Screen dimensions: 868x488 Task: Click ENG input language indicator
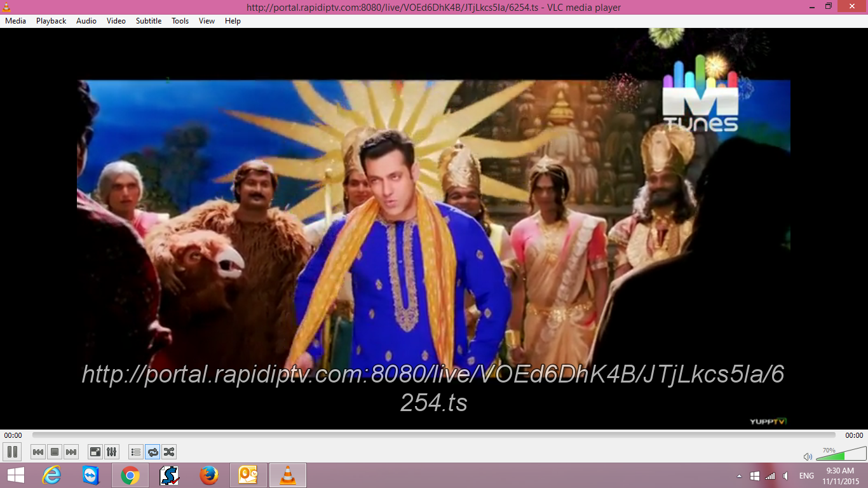[x=806, y=476]
